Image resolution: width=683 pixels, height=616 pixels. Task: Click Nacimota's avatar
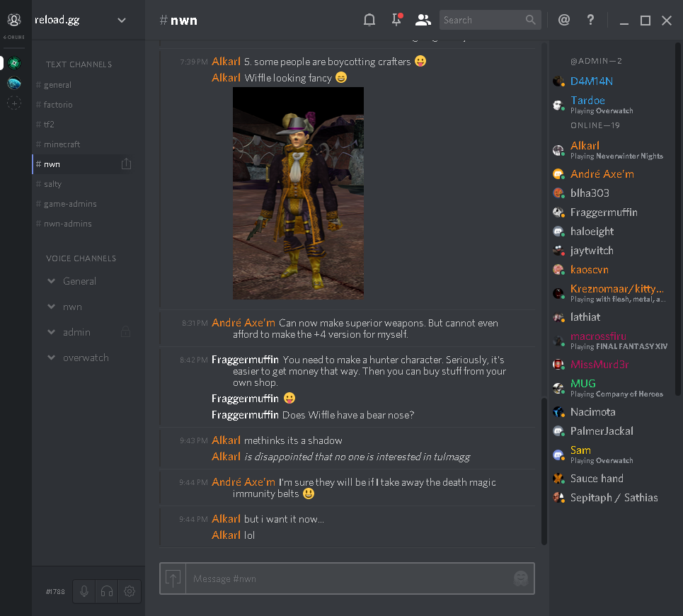pos(559,411)
